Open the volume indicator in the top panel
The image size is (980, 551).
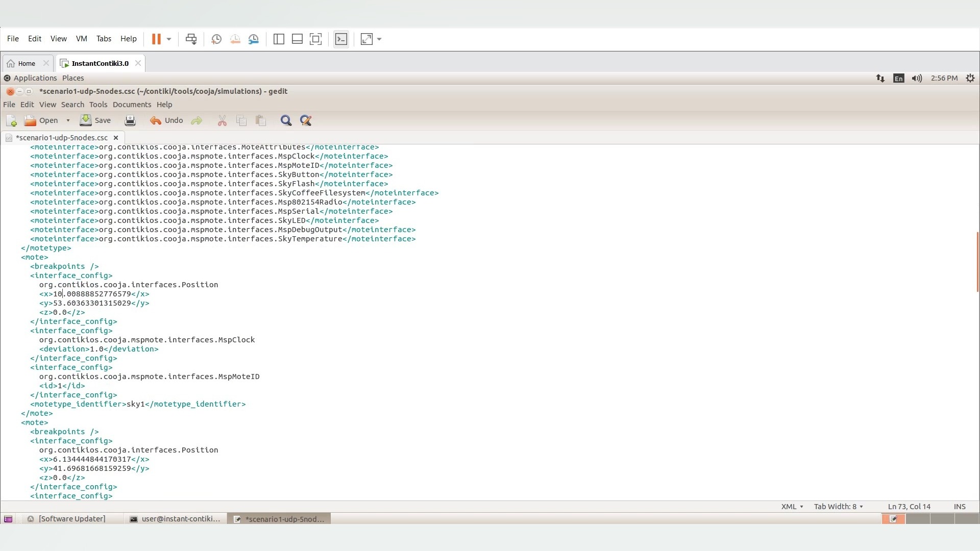[x=917, y=79]
